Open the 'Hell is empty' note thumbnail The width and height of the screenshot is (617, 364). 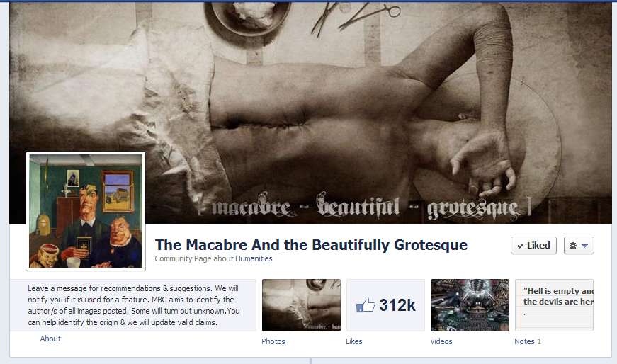[554, 305]
